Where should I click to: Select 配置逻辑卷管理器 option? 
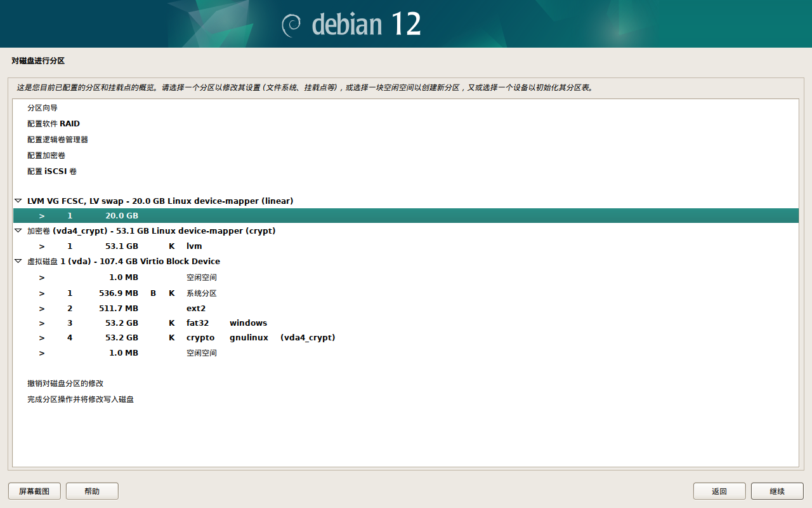pos(58,140)
